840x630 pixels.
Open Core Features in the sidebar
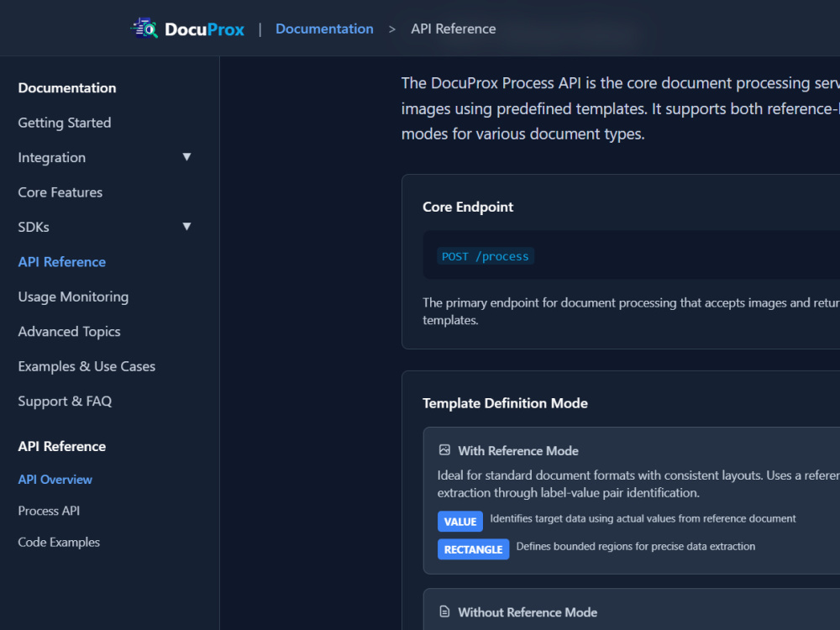pos(60,192)
